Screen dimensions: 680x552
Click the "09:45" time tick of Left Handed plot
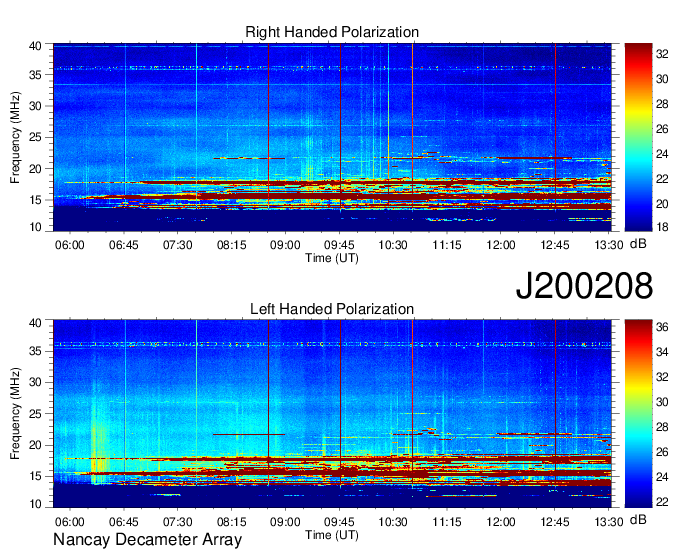(x=339, y=522)
